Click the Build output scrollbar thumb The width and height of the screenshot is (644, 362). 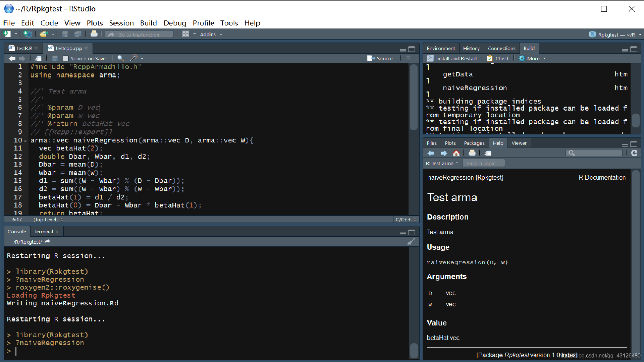coord(636,120)
